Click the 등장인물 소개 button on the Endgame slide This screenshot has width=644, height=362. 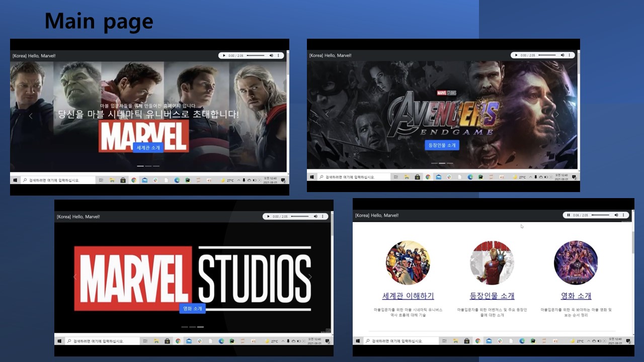tap(442, 145)
